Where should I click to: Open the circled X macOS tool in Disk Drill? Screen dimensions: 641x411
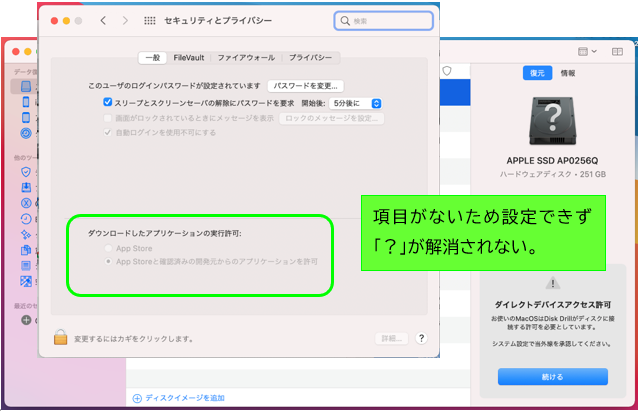click(x=26, y=203)
